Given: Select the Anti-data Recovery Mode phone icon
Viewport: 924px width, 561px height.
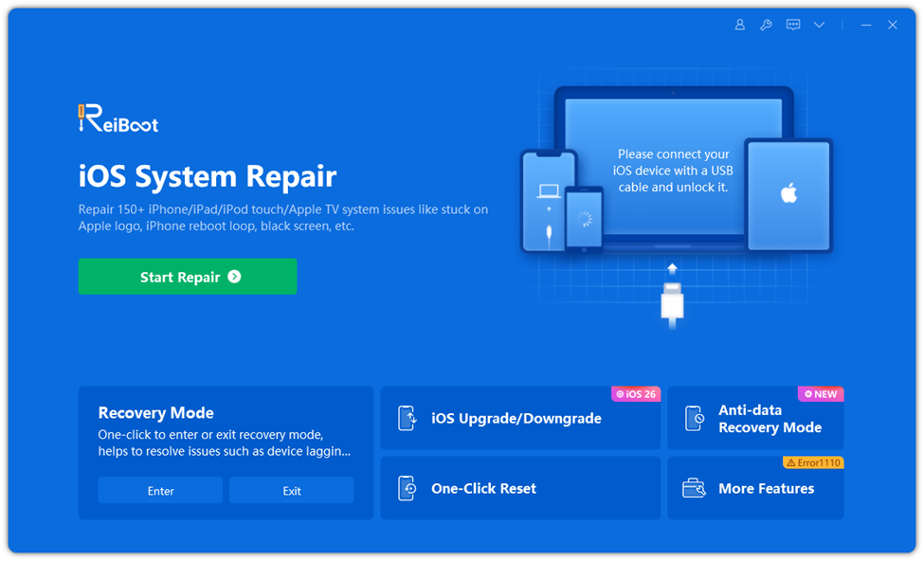Looking at the screenshot, I should tap(695, 418).
